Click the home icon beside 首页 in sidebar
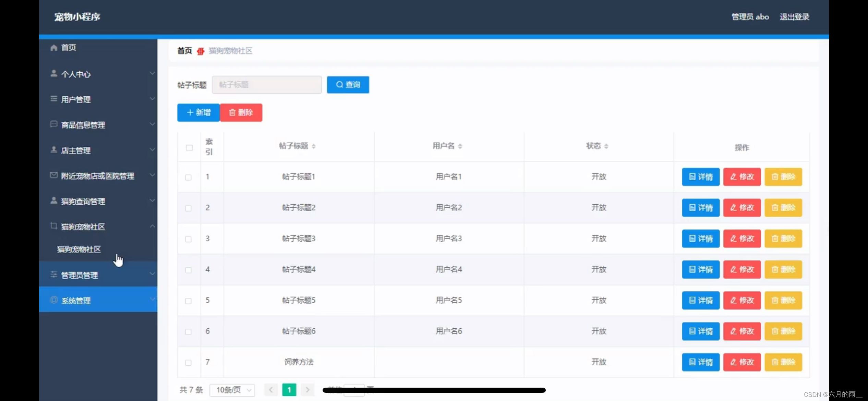Image resolution: width=868 pixels, height=401 pixels. 53,48
